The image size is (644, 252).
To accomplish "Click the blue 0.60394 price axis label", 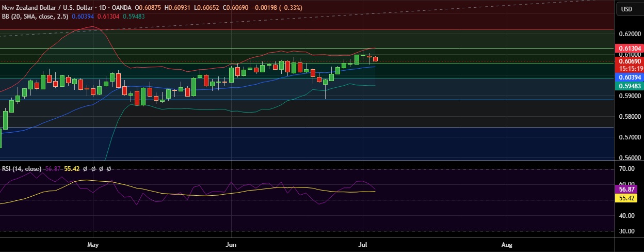I will (630, 76).
